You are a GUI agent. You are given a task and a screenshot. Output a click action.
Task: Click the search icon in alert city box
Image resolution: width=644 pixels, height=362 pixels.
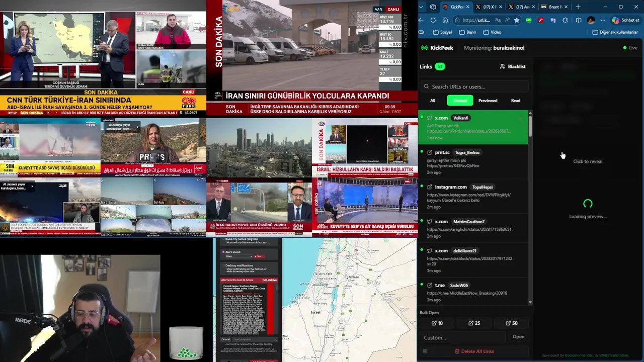[275, 339]
